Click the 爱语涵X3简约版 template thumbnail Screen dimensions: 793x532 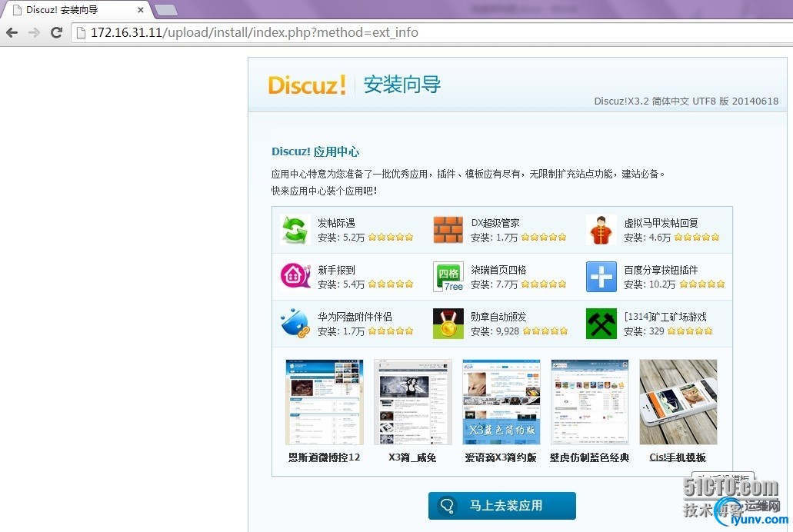501,402
